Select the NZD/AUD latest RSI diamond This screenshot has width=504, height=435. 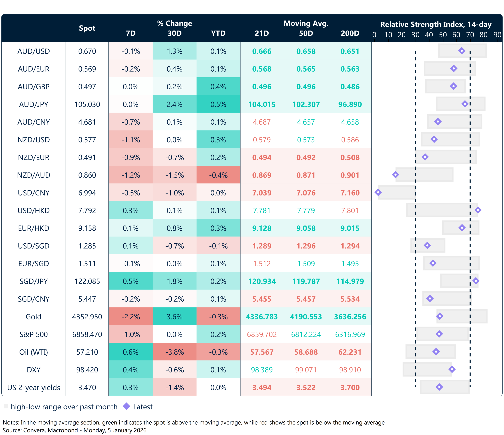(x=396, y=175)
